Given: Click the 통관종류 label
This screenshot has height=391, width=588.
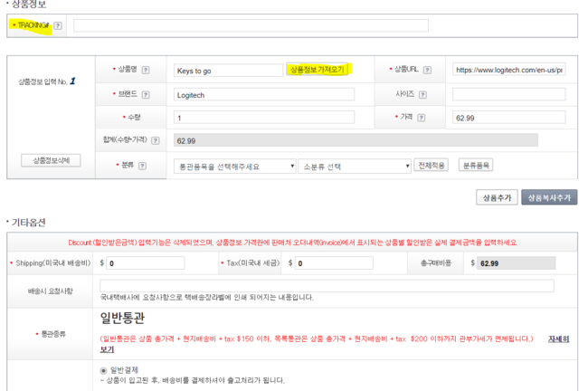Looking at the screenshot, I should click(x=53, y=334).
